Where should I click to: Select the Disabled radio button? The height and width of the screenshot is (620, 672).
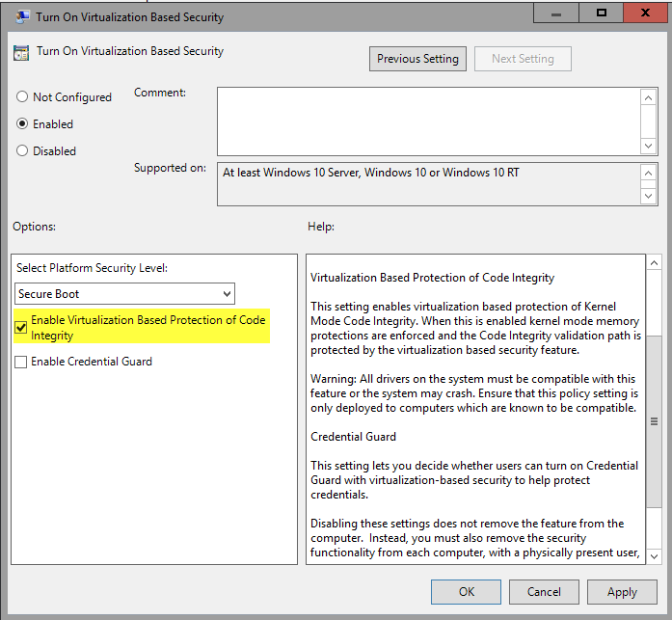(23, 151)
